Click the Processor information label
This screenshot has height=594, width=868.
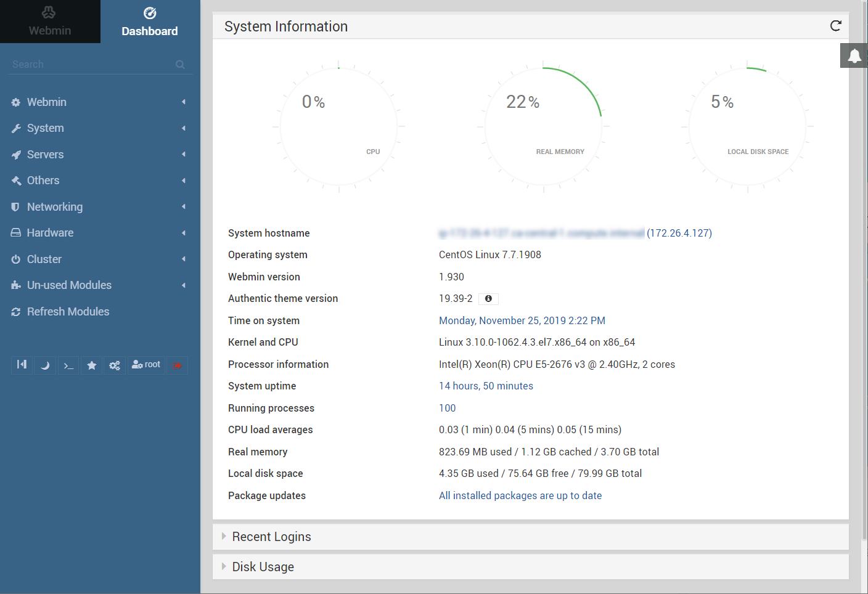(279, 364)
